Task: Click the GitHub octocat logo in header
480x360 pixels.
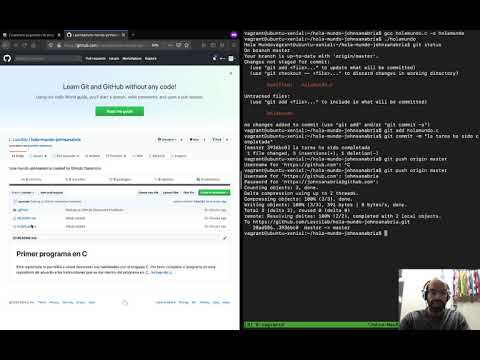Action: pyautogui.click(x=7, y=59)
